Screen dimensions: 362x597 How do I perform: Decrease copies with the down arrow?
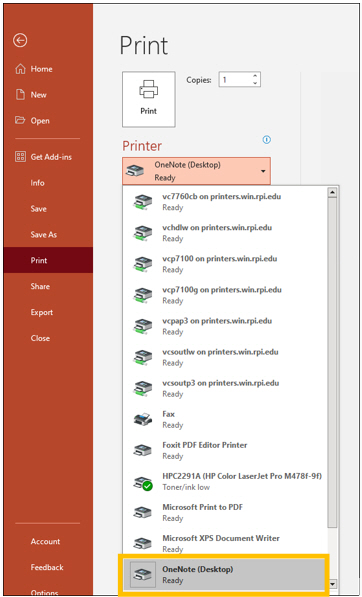(255, 83)
